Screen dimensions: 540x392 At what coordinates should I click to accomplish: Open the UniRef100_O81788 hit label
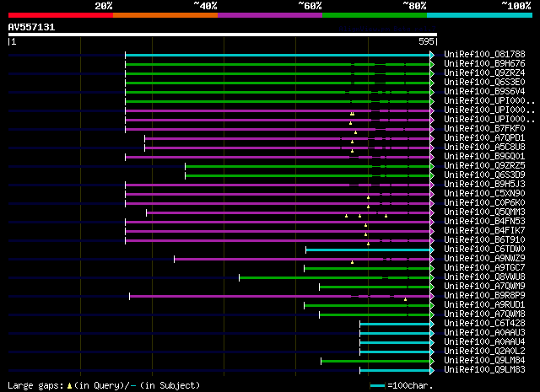point(484,55)
